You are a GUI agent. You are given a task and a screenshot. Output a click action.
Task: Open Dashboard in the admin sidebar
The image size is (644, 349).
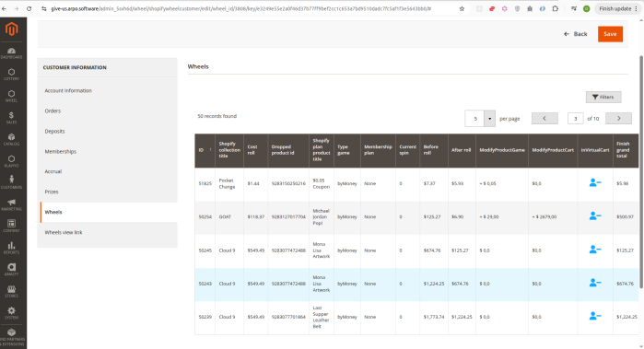tap(11, 53)
